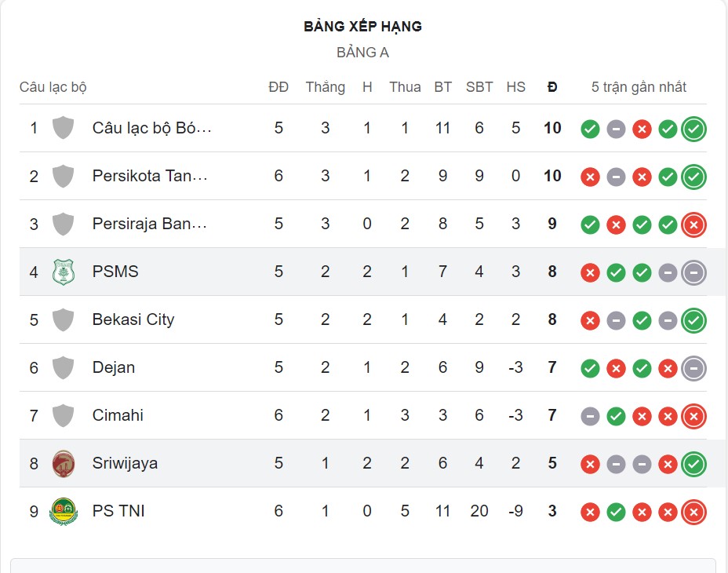This screenshot has width=728, height=573.
Task: Click the shield icon beside Persiraja Ban…
Action: (63, 224)
